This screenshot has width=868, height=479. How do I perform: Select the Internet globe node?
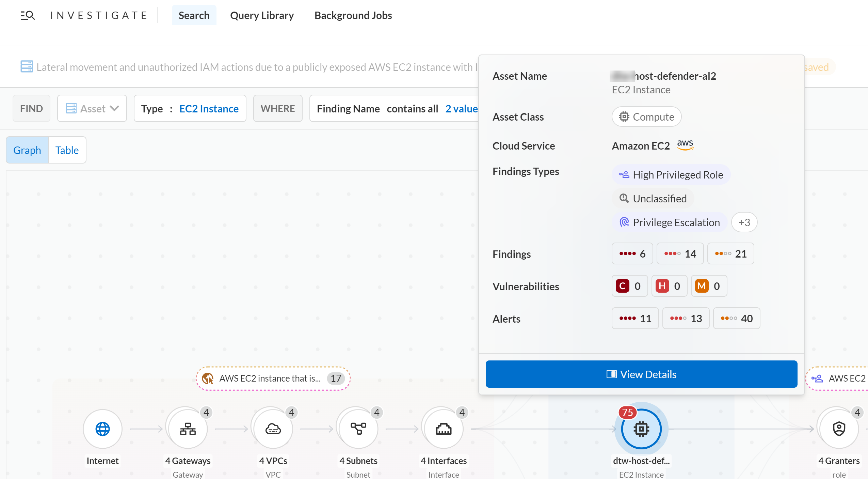[102, 429]
